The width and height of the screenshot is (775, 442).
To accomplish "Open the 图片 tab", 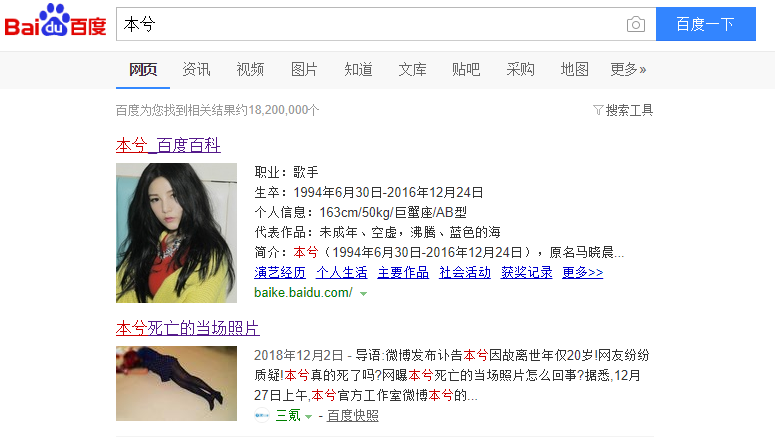I will 304,69.
